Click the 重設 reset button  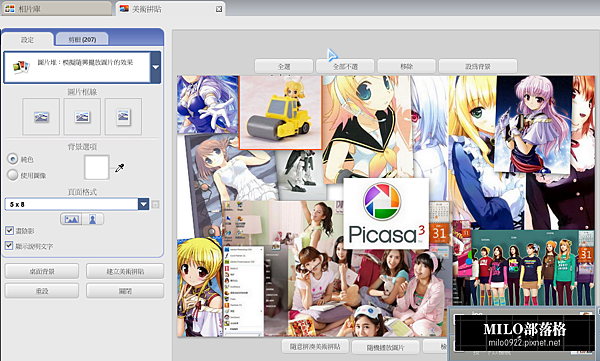[42, 291]
